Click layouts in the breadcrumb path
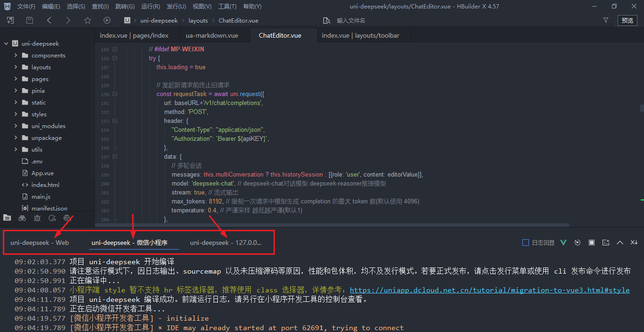 pos(198,20)
